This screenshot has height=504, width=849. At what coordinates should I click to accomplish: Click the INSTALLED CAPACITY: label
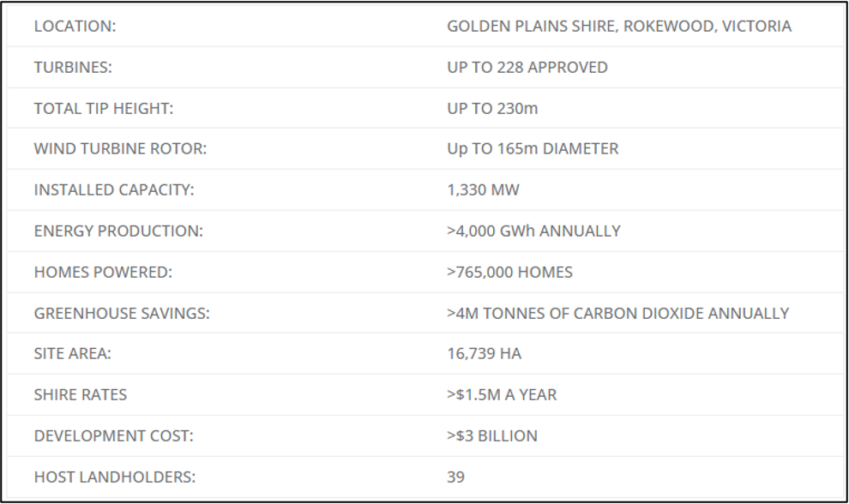pyautogui.click(x=114, y=190)
